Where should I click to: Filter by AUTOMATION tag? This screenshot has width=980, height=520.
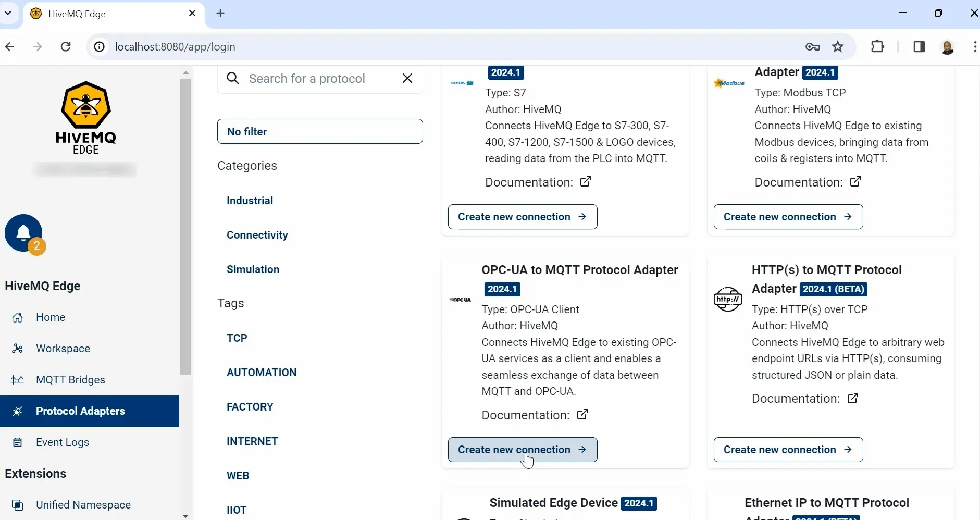point(262,373)
